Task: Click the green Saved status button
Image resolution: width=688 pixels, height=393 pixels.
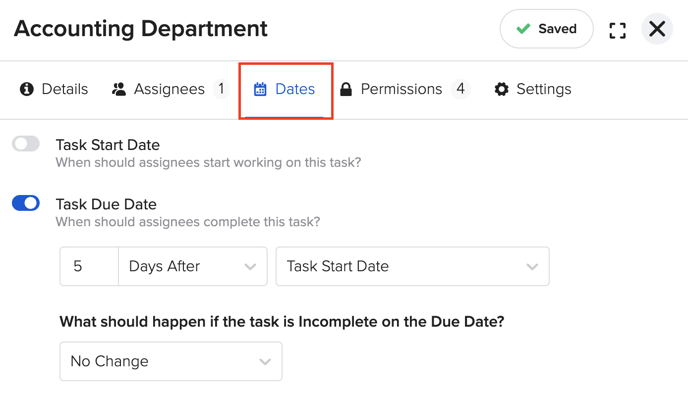Action: pyautogui.click(x=546, y=29)
